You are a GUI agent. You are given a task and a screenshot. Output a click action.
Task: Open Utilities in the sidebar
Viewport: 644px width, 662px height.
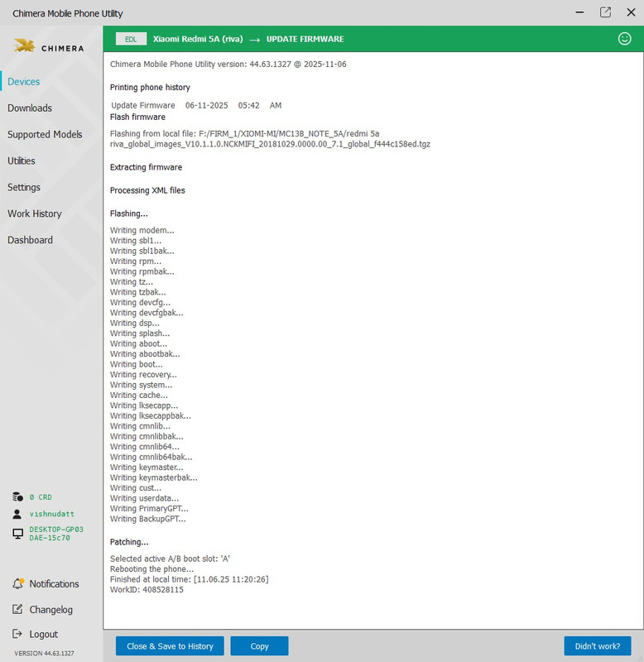tap(22, 161)
